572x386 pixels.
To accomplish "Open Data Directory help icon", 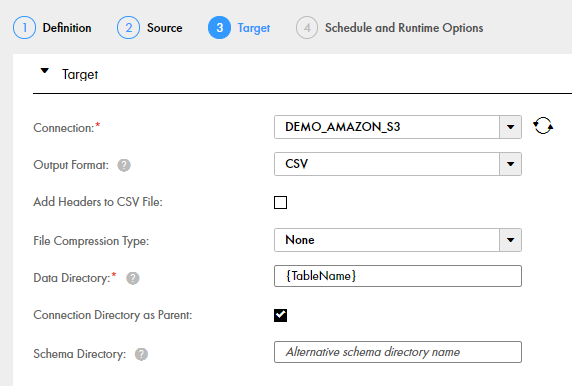I will tap(133, 278).
